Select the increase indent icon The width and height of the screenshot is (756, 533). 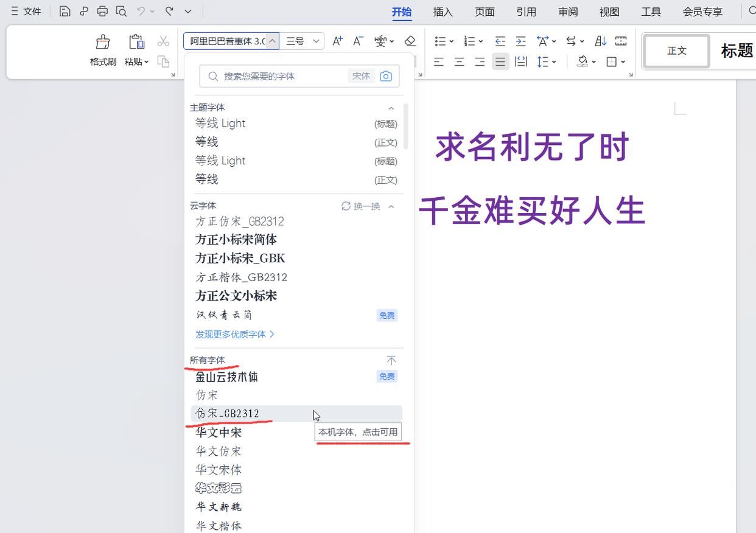(x=521, y=41)
